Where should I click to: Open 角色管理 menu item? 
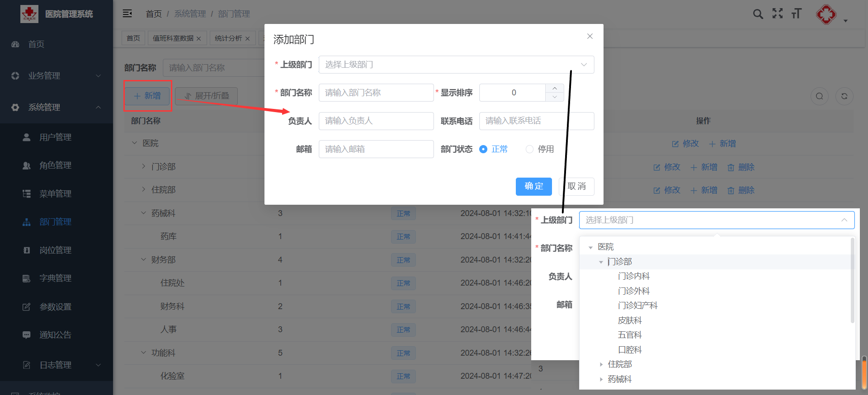pos(55,165)
